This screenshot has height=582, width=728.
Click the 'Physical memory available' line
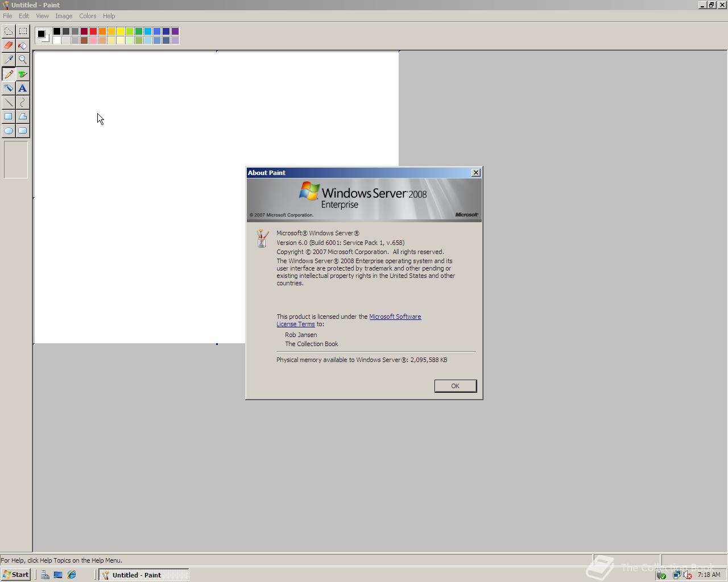362,360
